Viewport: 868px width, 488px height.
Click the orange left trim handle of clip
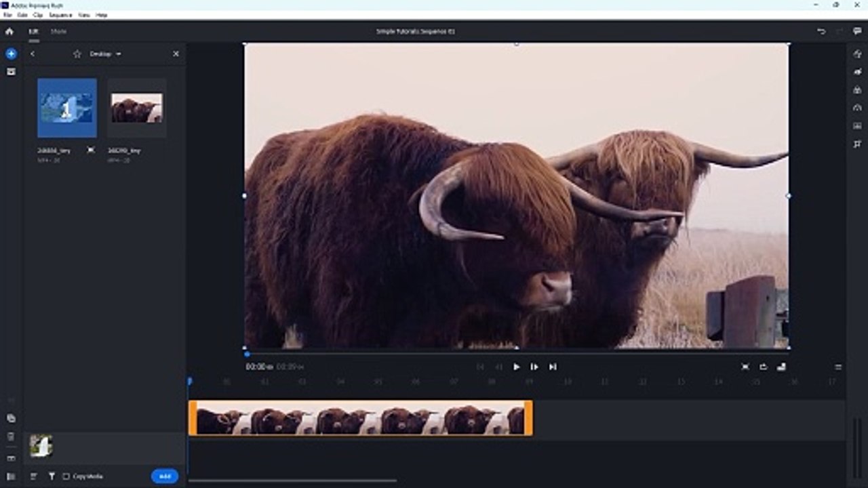pyautogui.click(x=193, y=418)
